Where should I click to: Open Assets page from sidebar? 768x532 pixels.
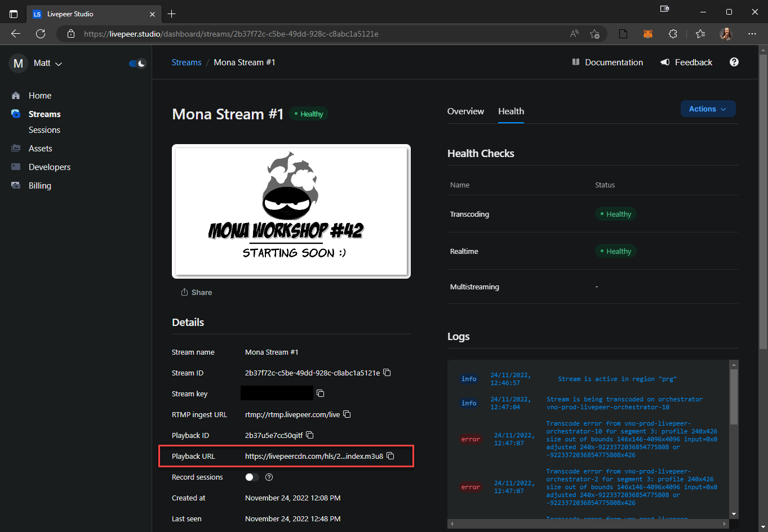point(41,149)
